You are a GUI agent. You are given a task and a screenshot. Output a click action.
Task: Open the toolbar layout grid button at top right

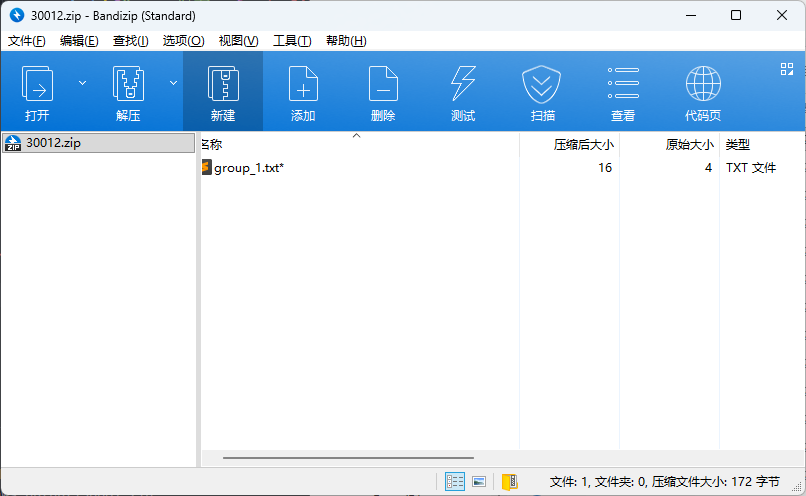click(x=786, y=69)
